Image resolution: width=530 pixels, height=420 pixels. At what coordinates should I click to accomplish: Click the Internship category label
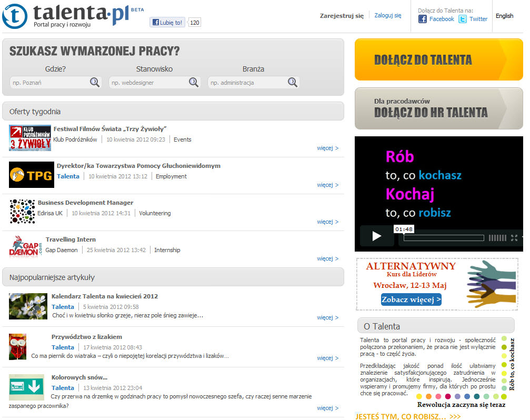[x=167, y=249]
